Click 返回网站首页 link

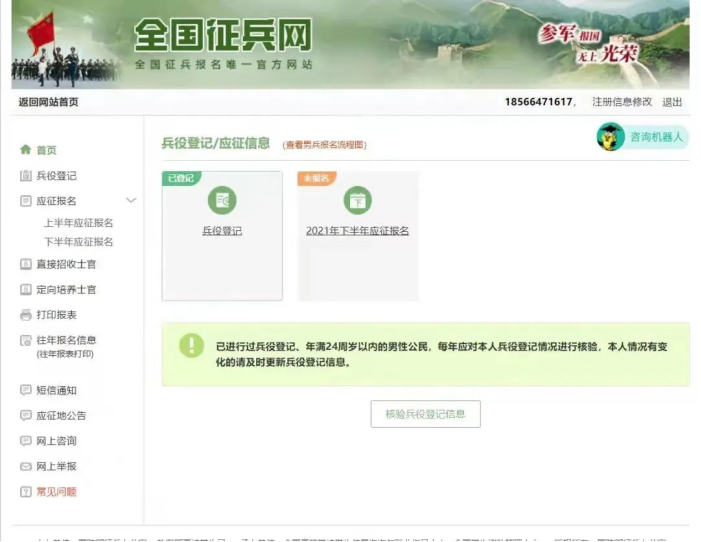pos(48,102)
